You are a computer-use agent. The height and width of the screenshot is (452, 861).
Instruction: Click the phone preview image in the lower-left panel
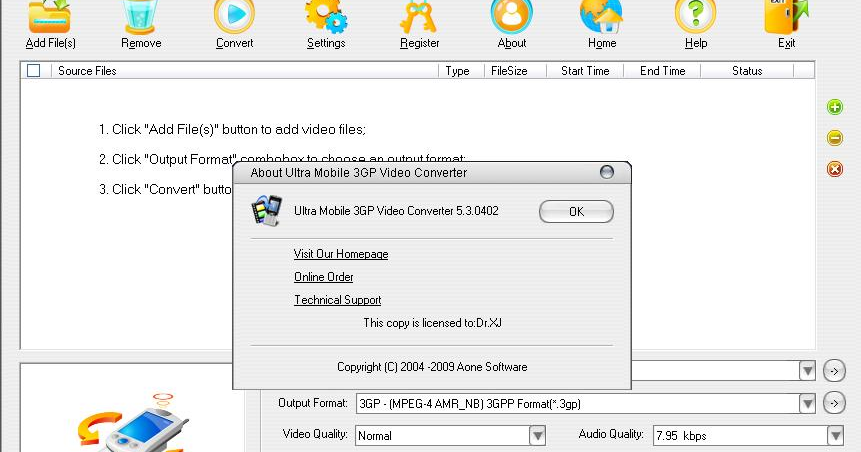(133, 423)
